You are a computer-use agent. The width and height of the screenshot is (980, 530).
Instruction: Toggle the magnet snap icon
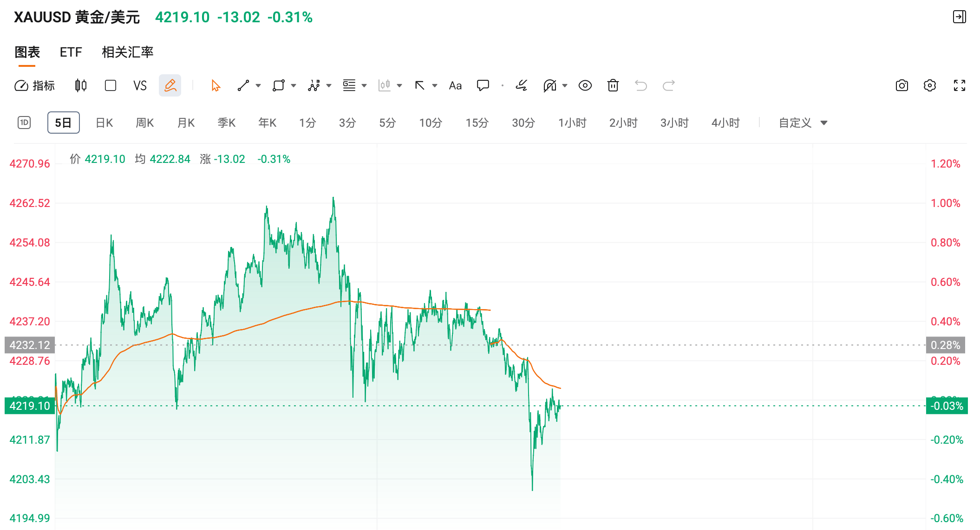pyautogui.click(x=551, y=85)
